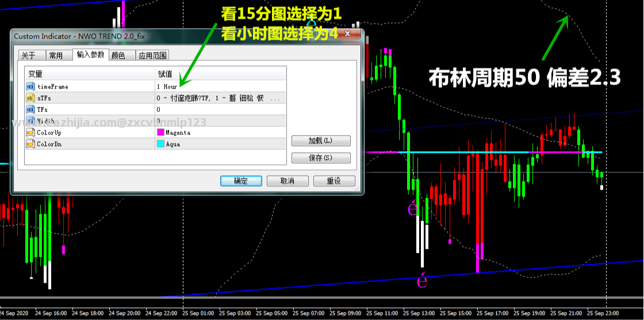This screenshot has height=320, width=644.
Task: Reset parameters with the 重设 button
Action: pos(334,181)
